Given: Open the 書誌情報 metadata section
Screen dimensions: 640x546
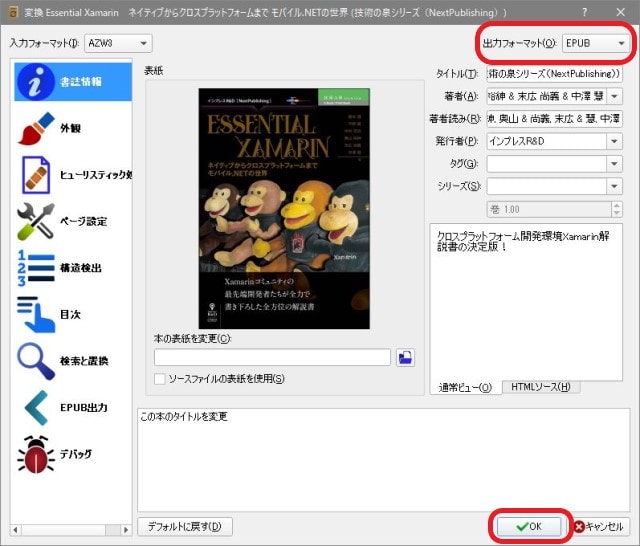Looking at the screenshot, I should click(73, 81).
